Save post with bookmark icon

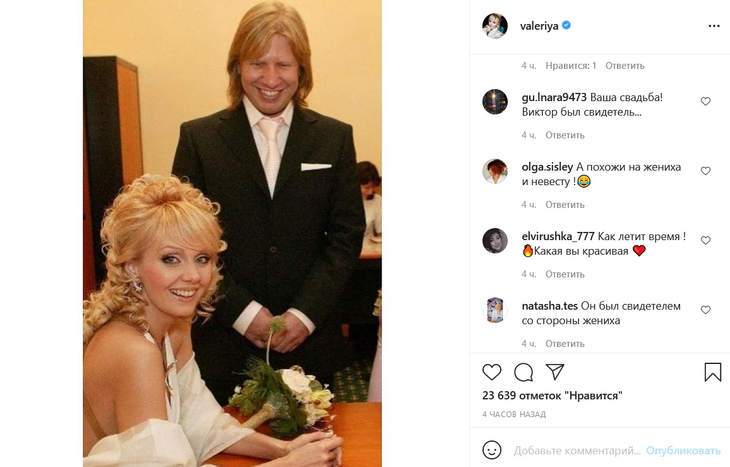(x=713, y=372)
